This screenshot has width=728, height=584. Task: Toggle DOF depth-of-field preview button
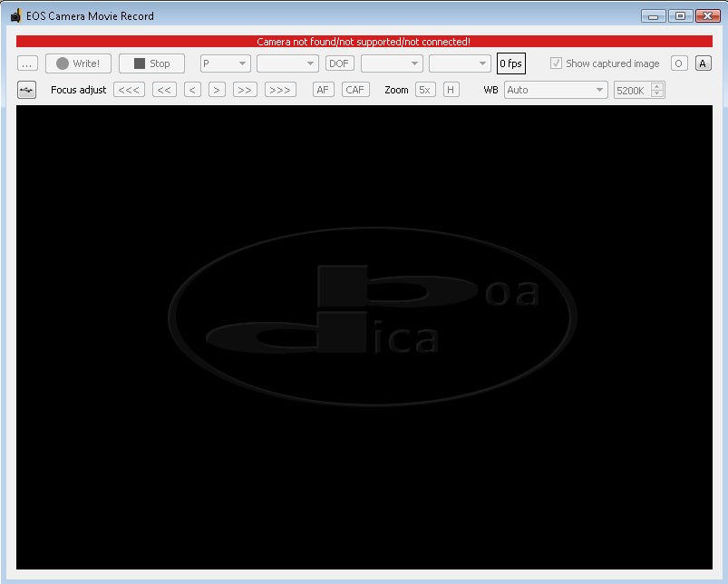339,63
